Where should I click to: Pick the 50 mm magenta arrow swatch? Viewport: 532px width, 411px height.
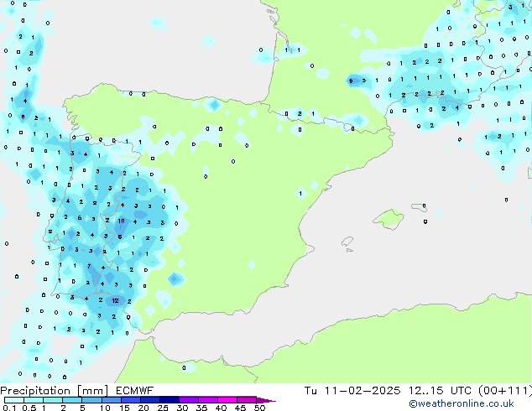268,400
